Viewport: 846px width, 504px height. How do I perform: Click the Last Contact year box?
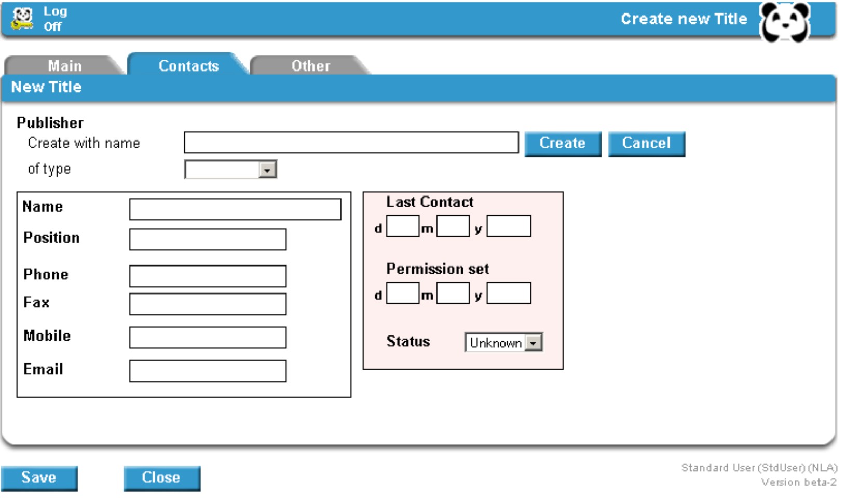(509, 227)
